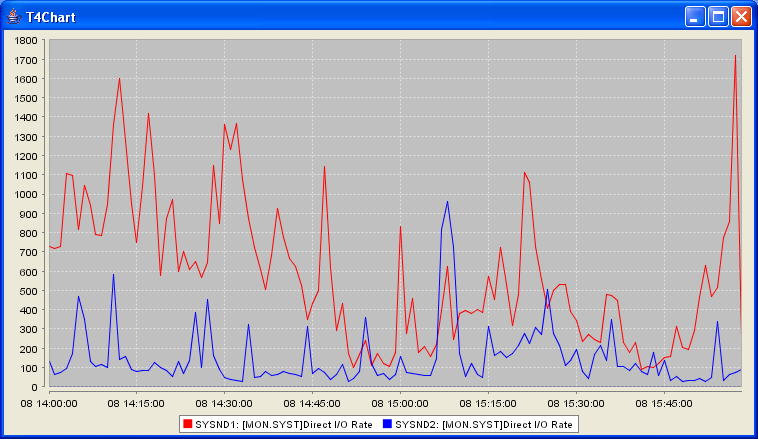Click the tallest red peak at the chart's right edge
758x439 pixels.
pos(735,56)
